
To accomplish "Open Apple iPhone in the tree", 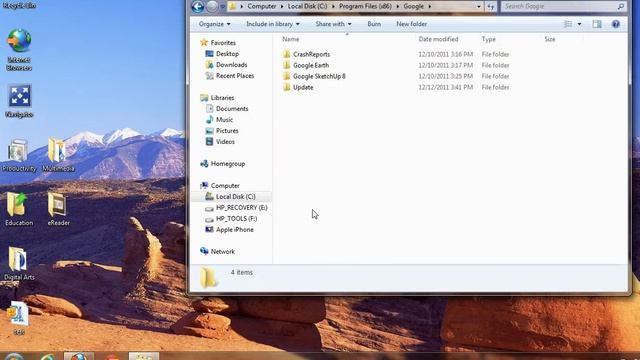I will (x=235, y=230).
